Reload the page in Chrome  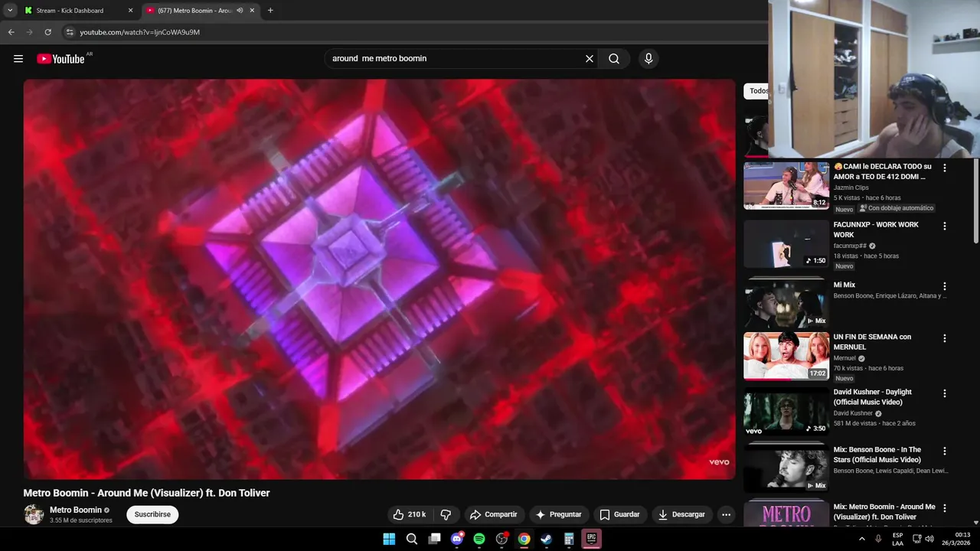coord(47,32)
